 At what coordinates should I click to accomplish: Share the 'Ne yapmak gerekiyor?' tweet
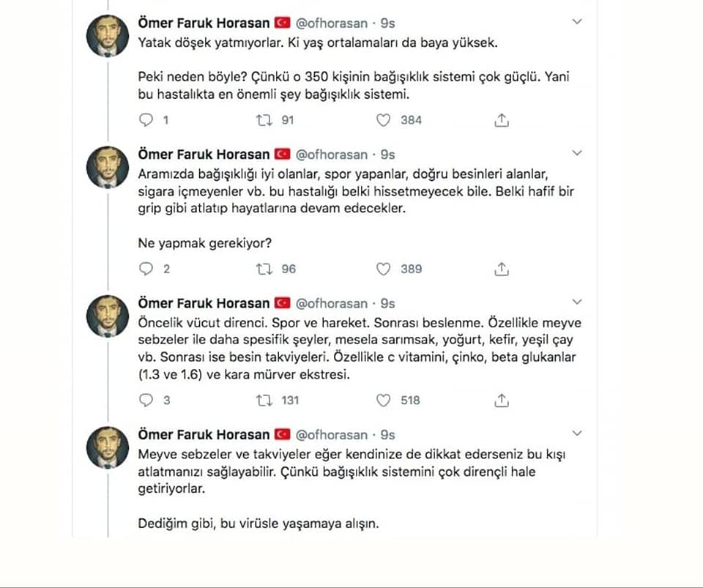[501, 269]
